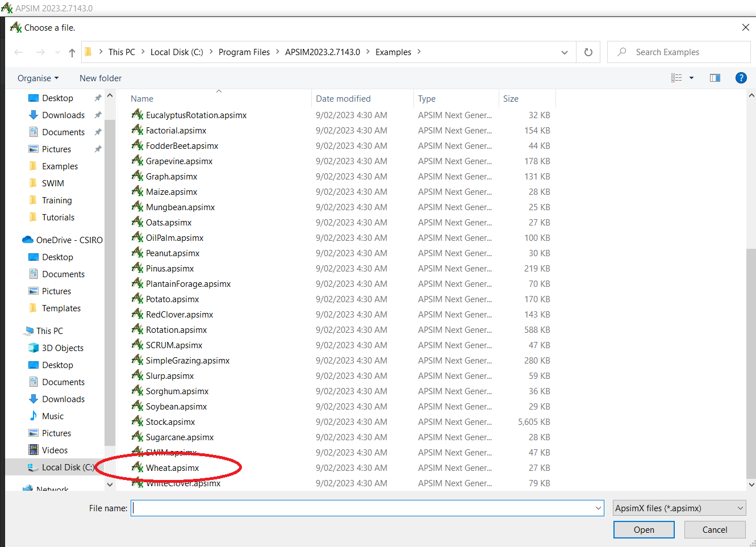Sort by the Type column header
The height and width of the screenshot is (547, 756).
pyautogui.click(x=427, y=99)
